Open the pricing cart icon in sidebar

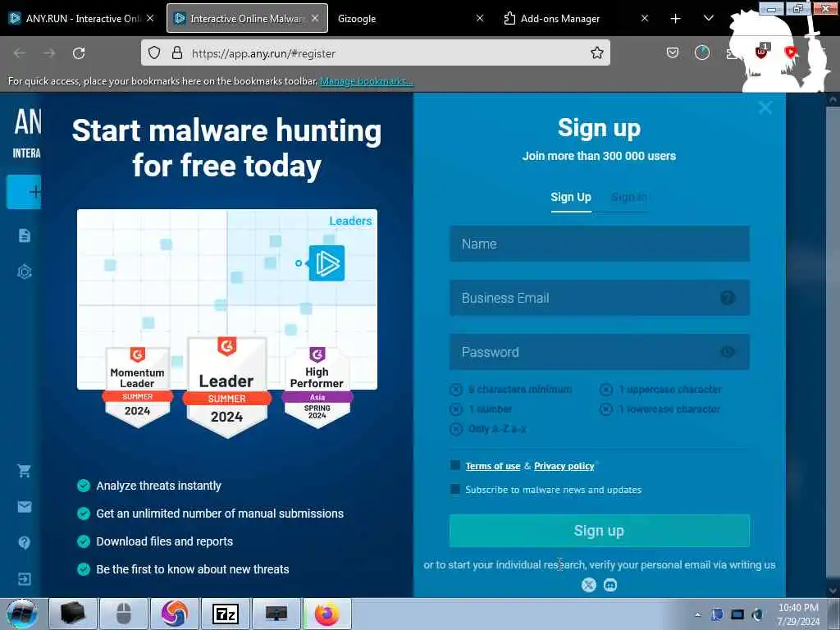(24, 471)
